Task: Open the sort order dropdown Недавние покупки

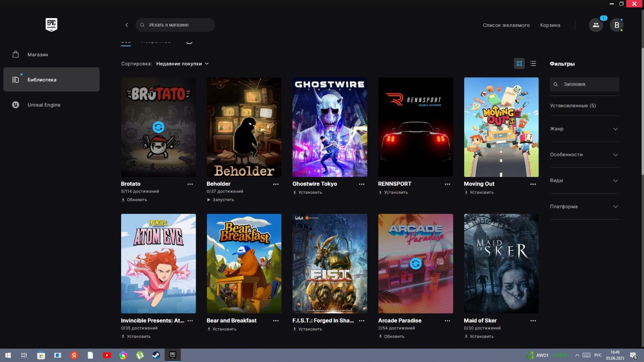Action: (x=182, y=64)
